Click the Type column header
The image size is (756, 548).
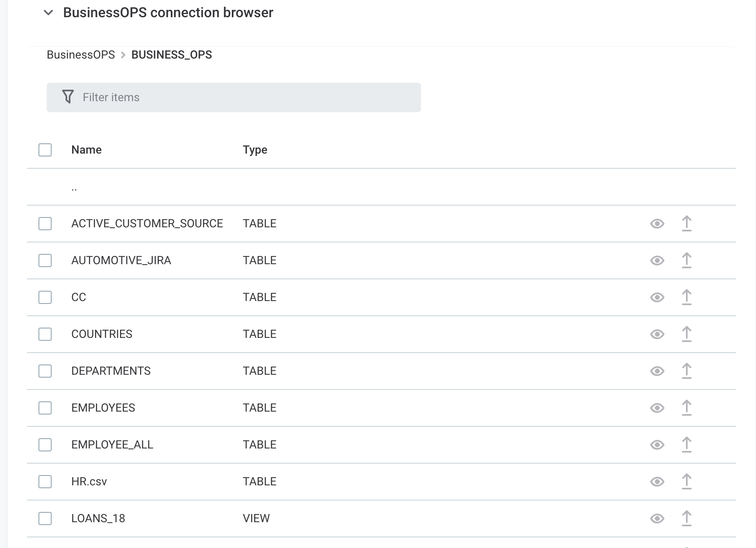(255, 150)
